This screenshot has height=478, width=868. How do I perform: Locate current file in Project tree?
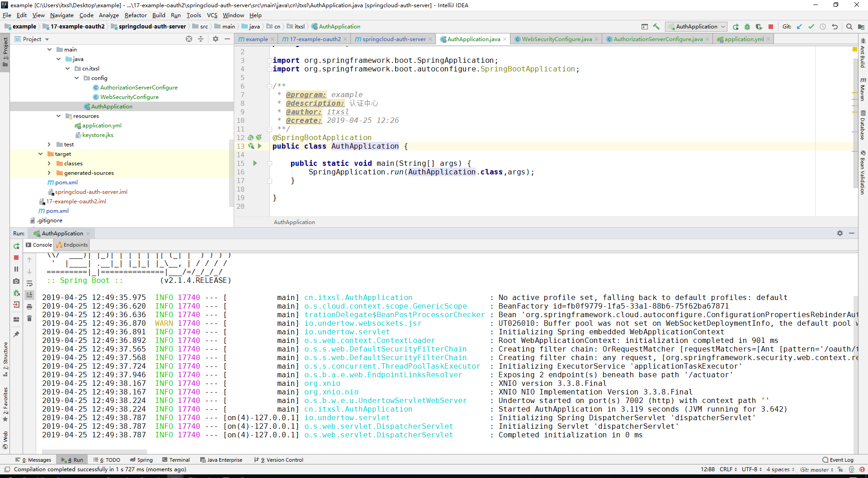(x=189, y=39)
